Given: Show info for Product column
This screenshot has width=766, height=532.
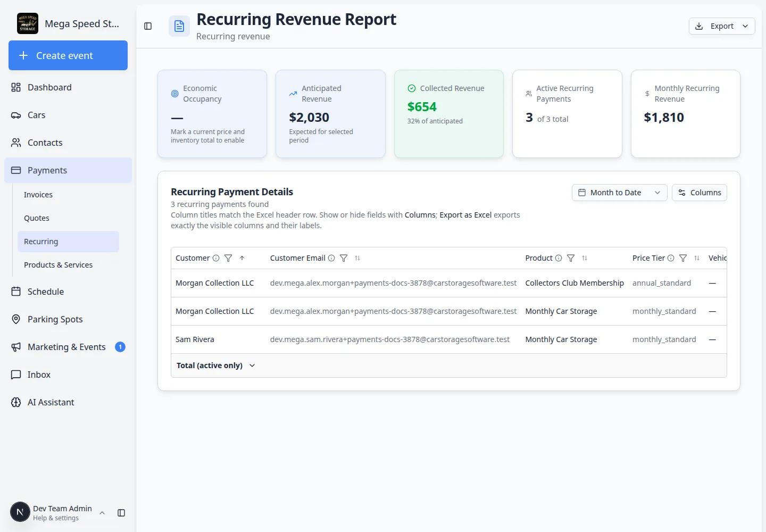Looking at the screenshot, I should 559,258.
